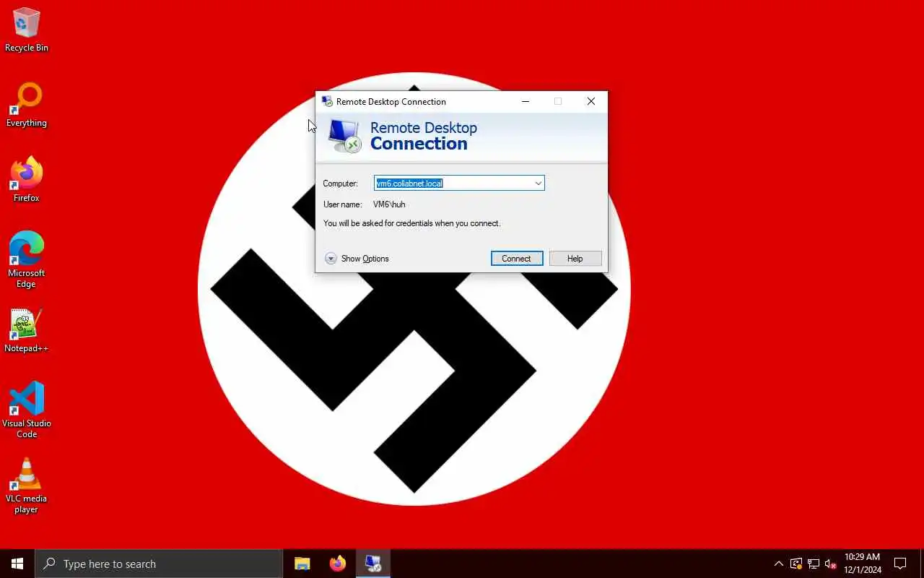
Task: Select the Visual Studio Code desktop shortcut
Action: pos(27,410)
